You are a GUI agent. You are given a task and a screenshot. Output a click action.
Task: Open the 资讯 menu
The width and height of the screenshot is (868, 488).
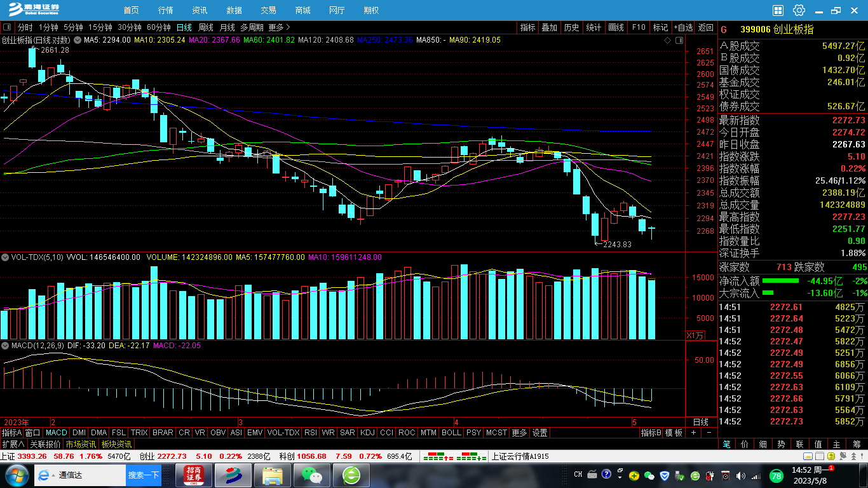[200, 10]
